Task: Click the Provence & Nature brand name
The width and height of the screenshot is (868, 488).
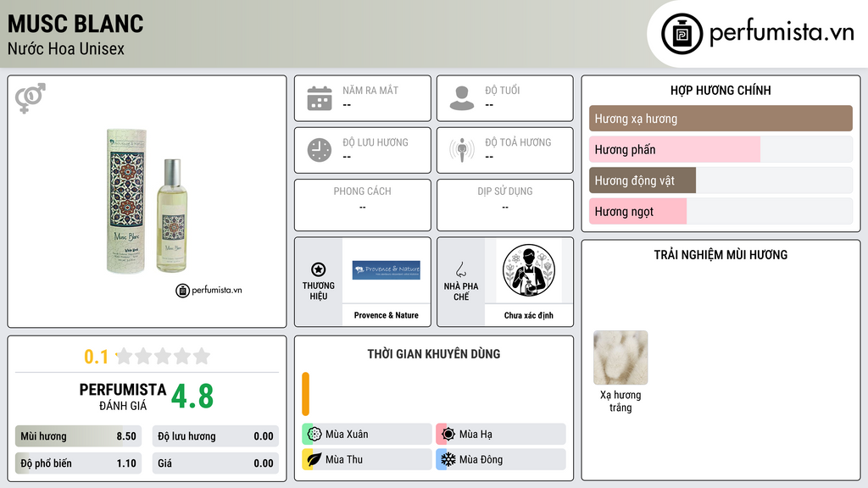Action: coord(387,315)
